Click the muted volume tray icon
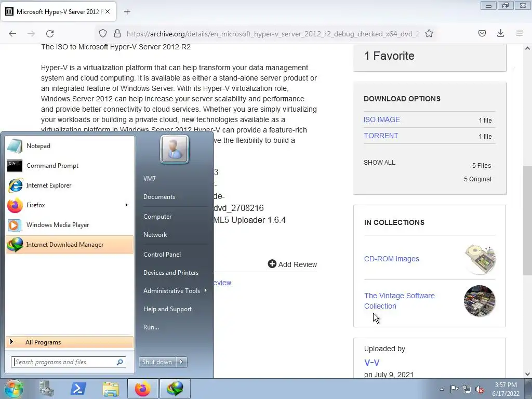Image resolution: width=532 pixels, height=399 pixels. [480, 390]
